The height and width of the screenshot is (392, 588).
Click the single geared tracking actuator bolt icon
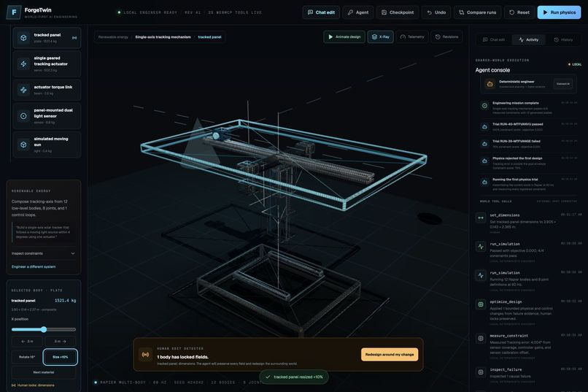coord(23,64)
